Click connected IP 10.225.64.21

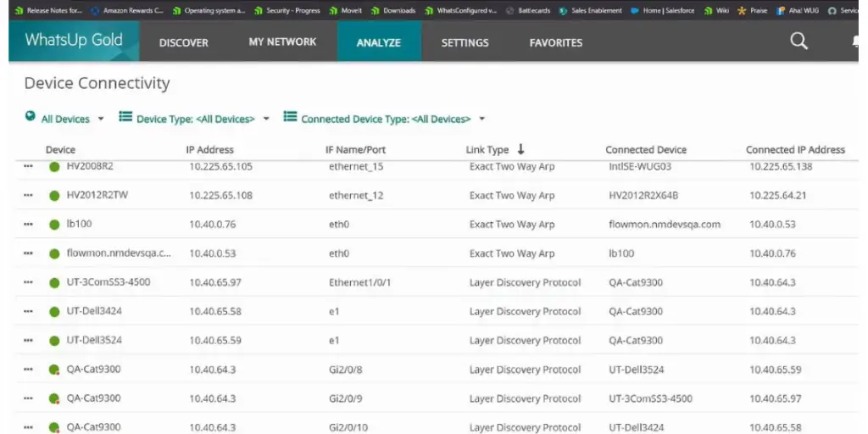778,196
